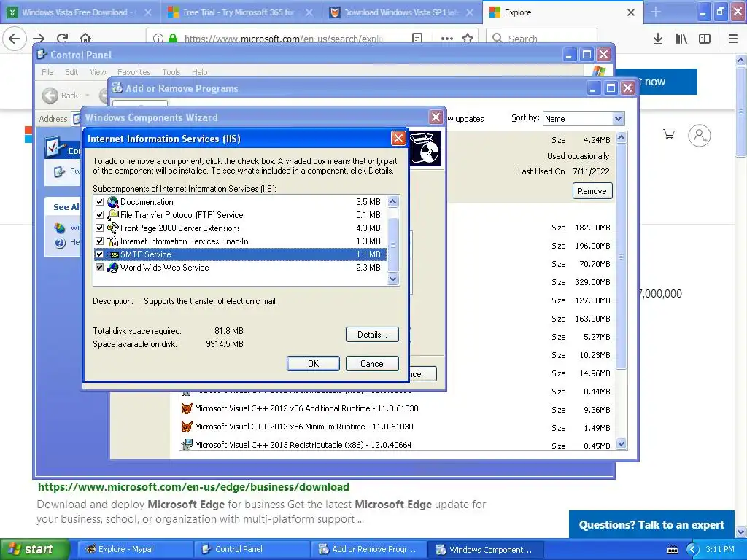Open the File menu in Control Panel
This screenshot has height=560, width=747.
click(47, 72)
